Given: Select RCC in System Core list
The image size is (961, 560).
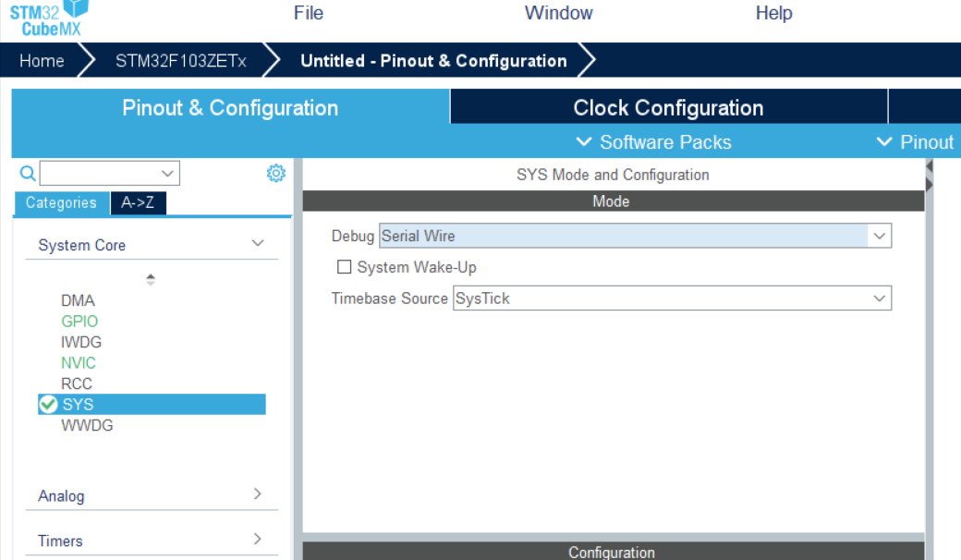Looking at the screenshot, I should (77, 383).
